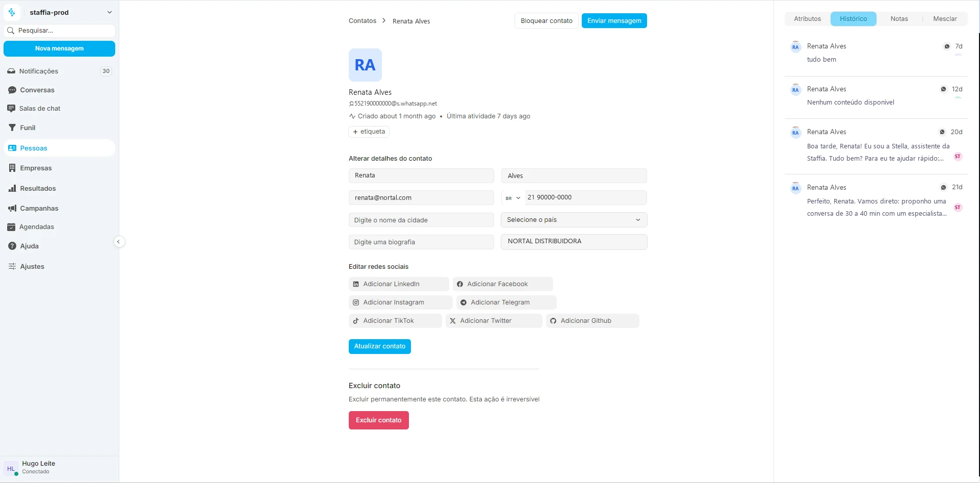This screenshot has width=980, height=483.
Task: Click Bloquear contato
Action: coord(547,21)
